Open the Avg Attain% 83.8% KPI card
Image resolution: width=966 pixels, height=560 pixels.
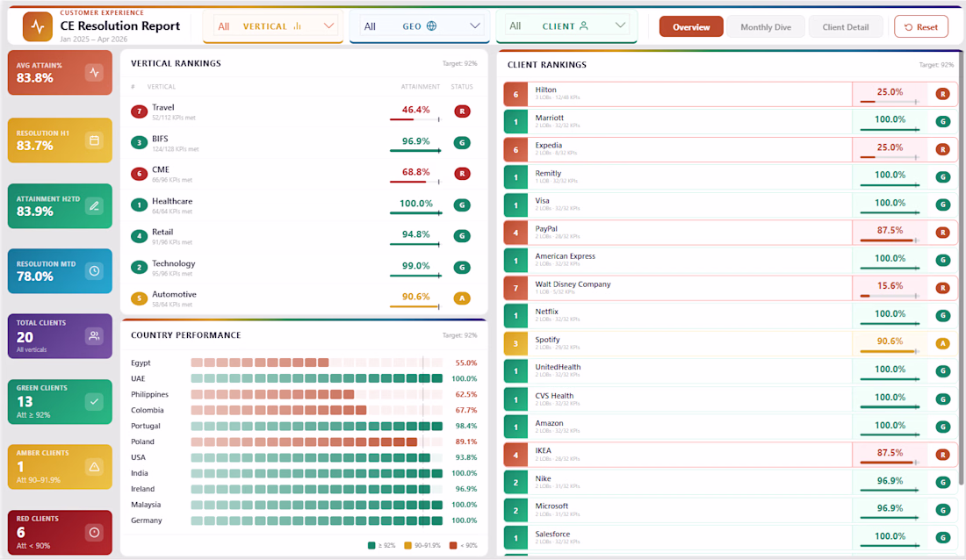(x=60, y=73)
